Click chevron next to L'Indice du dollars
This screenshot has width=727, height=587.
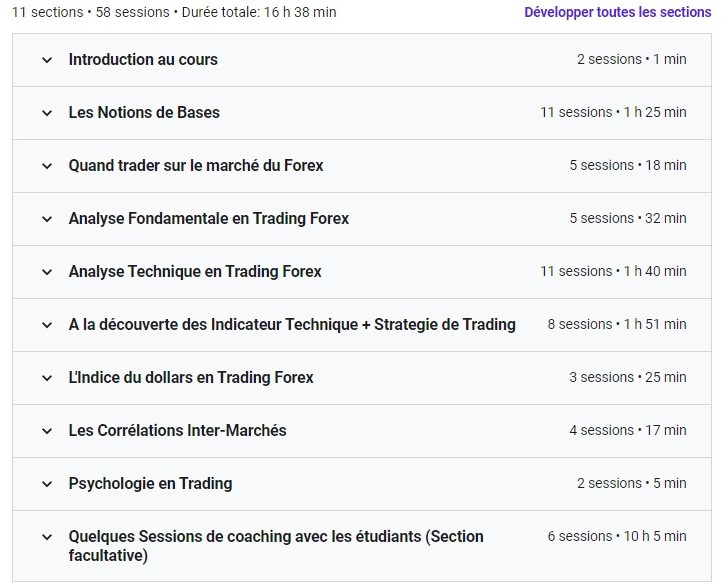46,378
